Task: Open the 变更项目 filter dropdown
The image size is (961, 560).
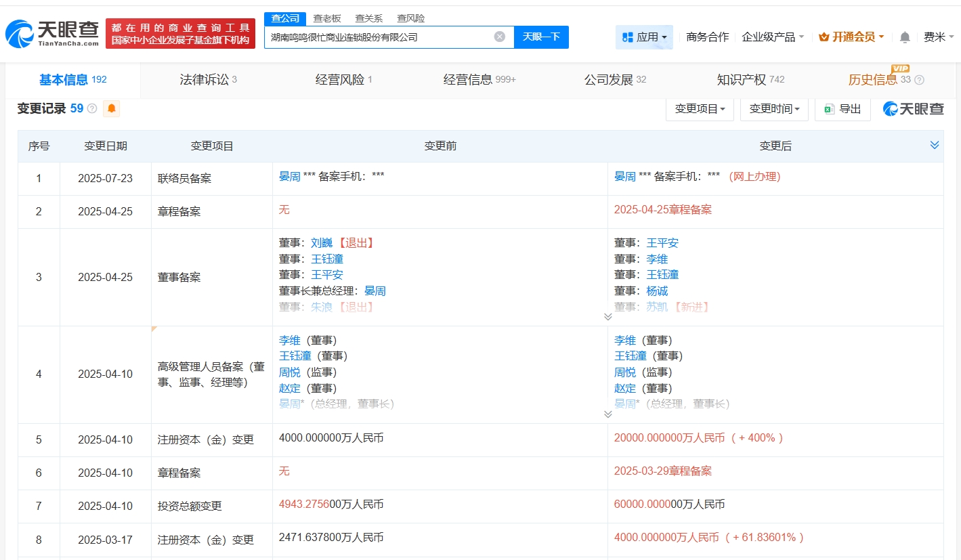Action: [700, 108]
